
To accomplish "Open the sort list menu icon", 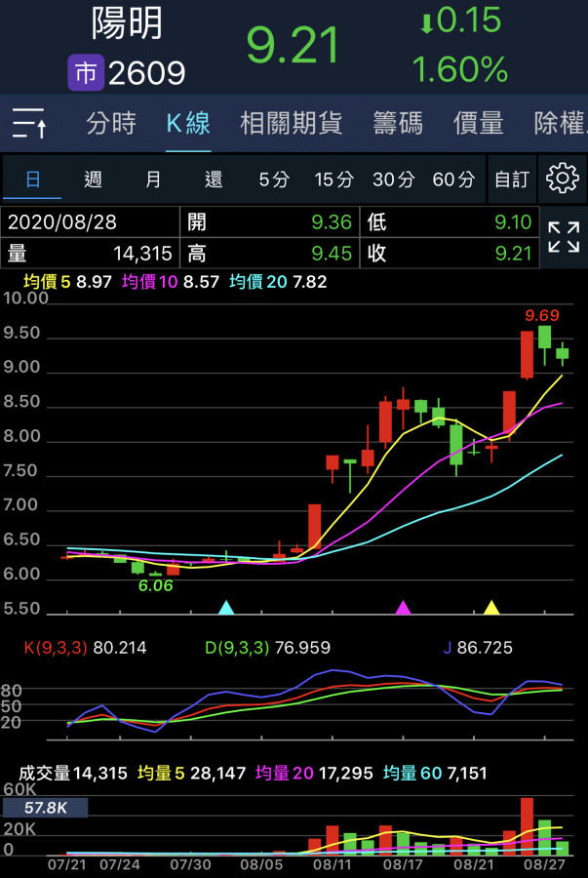I will 30,124.
